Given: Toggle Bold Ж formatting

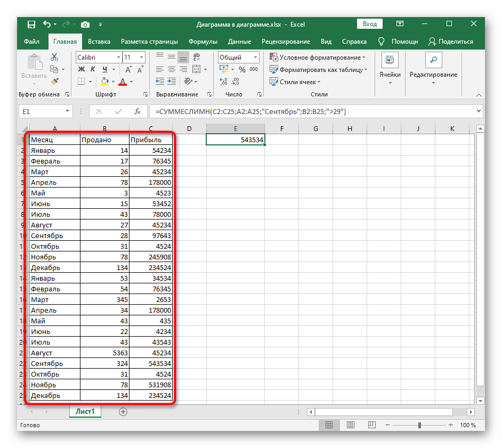Looking at the screenshot, I should point(82,69).
